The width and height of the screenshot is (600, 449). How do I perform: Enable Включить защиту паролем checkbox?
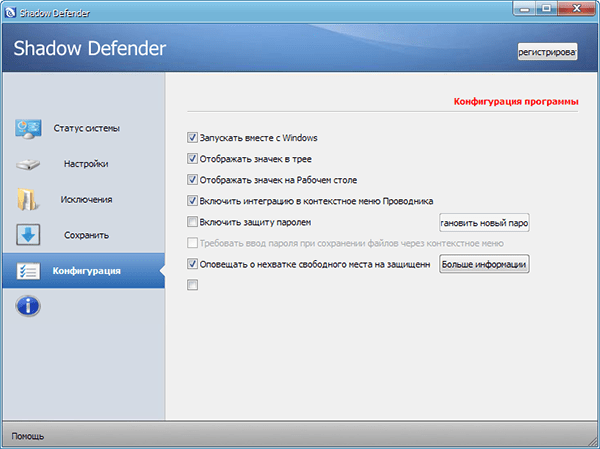pos(192,222)
